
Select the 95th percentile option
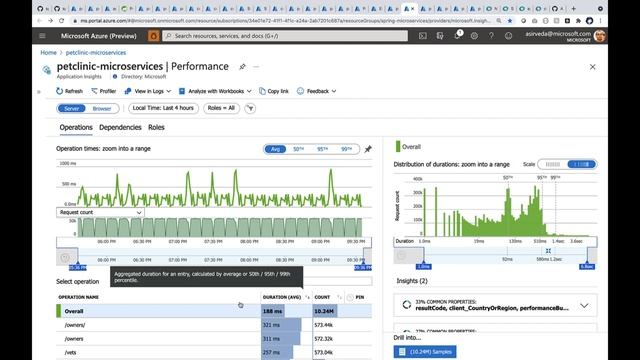coord(322,149)
